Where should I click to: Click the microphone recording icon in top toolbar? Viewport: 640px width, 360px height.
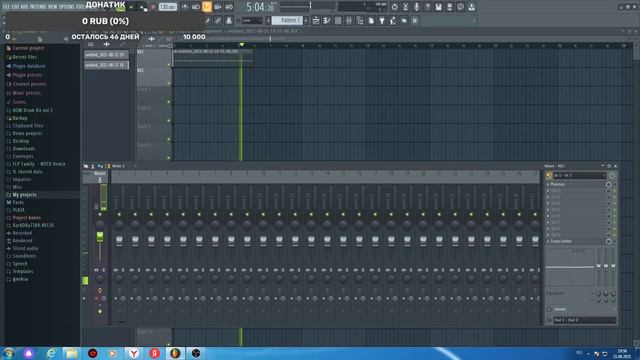[416, 7]
